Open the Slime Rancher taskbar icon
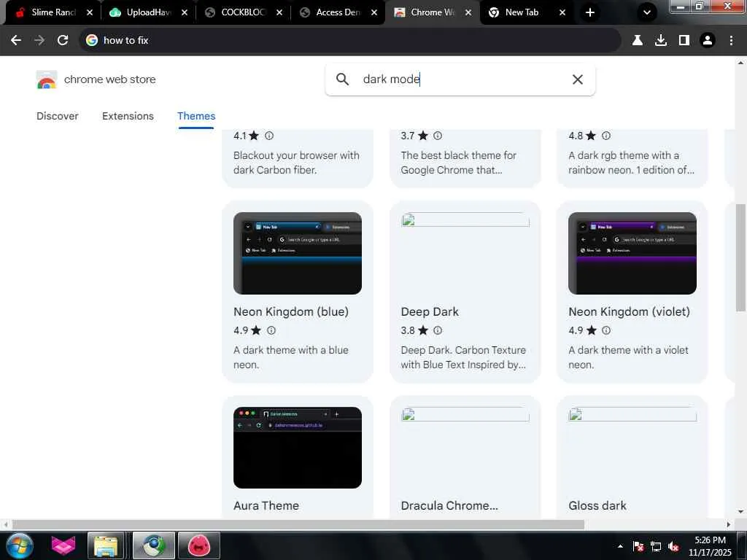 199,545
